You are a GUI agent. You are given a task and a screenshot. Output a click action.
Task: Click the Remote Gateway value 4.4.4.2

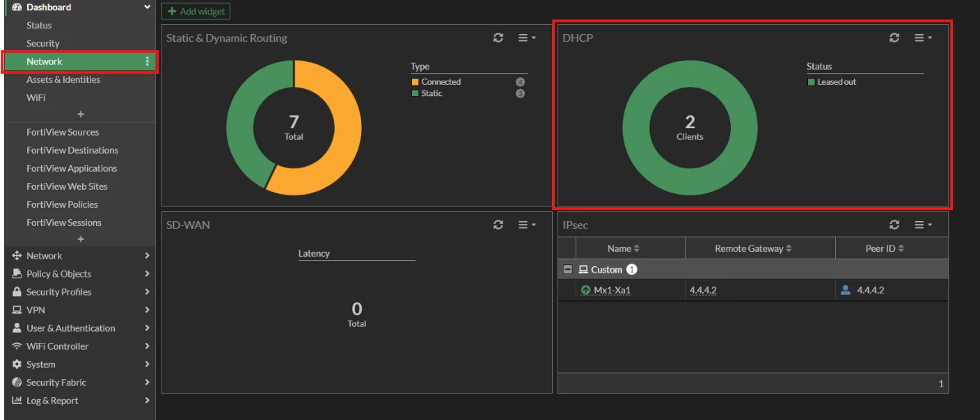(x=703, y=290)
